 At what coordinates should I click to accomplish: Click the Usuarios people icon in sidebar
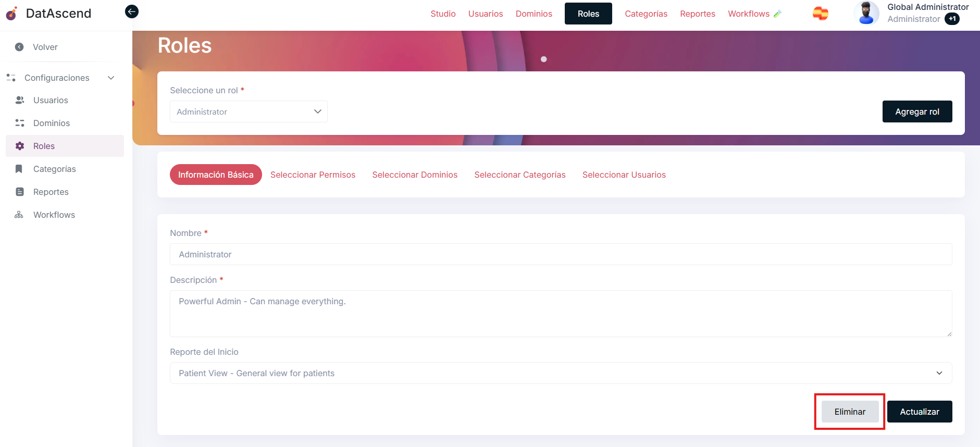[x=20, y=100]
